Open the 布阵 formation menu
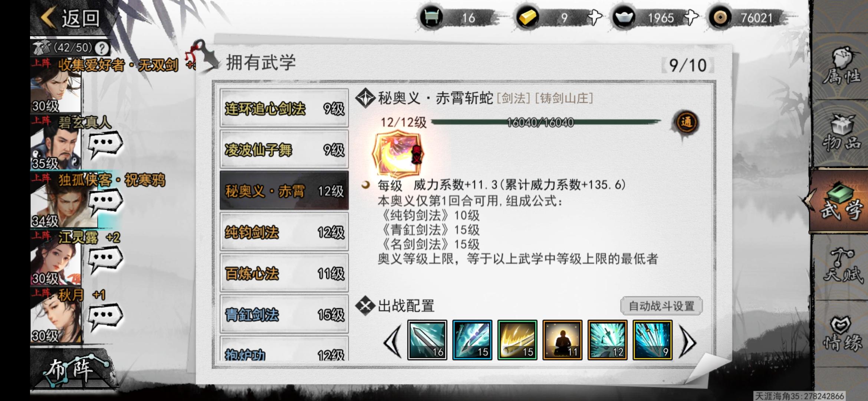This screenshot has width=868, height=401. click(70, 369)
